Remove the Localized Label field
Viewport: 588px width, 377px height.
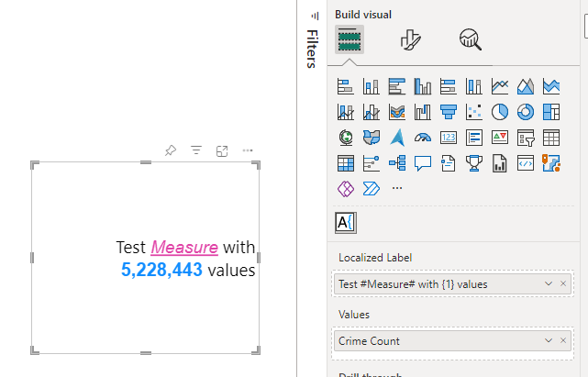(563, 283)
